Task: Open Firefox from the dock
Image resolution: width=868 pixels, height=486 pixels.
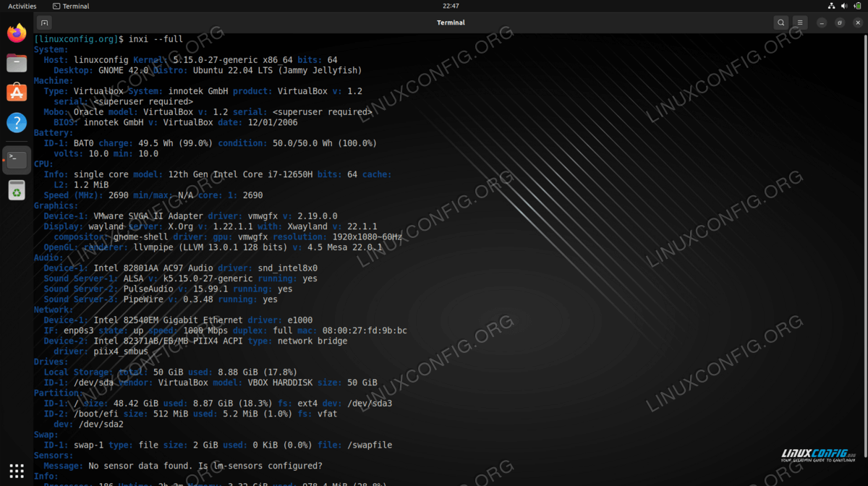Action: point(17,33)
